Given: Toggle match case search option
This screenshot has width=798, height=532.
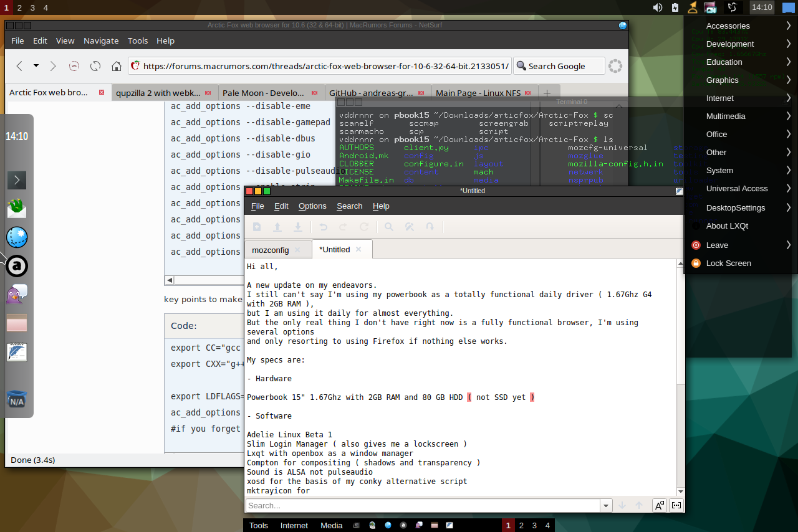Looking at the screenshot, I should click(x=659, y=505).
